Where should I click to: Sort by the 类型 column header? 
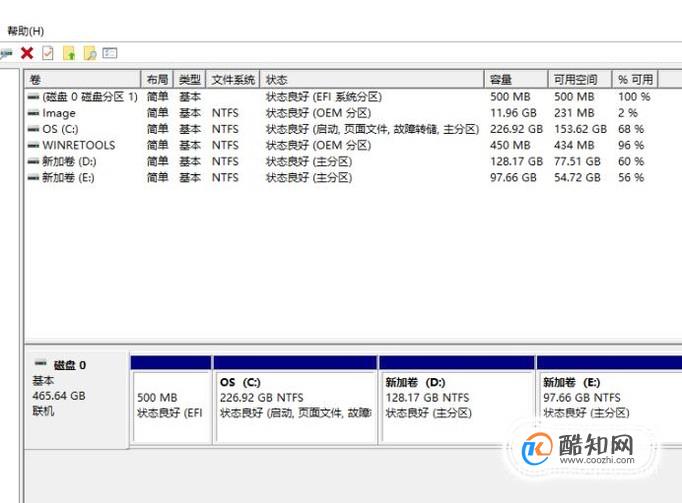[190, 80]
